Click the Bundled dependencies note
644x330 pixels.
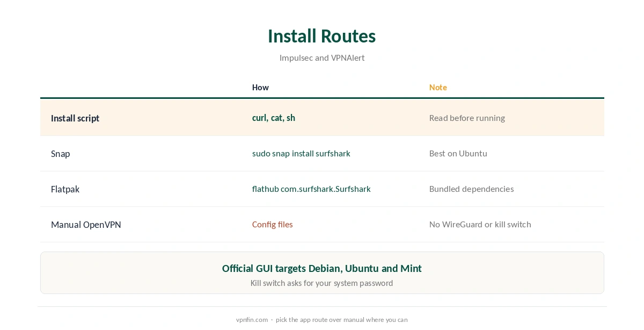(472, 189)
